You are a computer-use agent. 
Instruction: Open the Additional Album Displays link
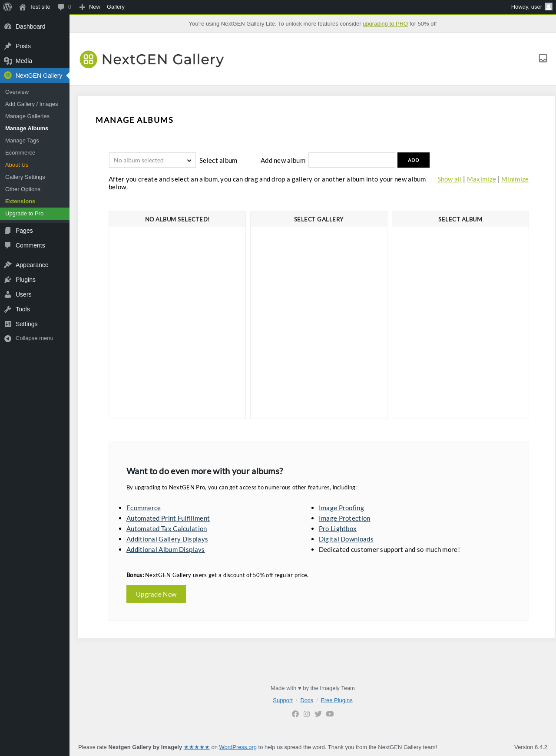(x=165, y=550)
